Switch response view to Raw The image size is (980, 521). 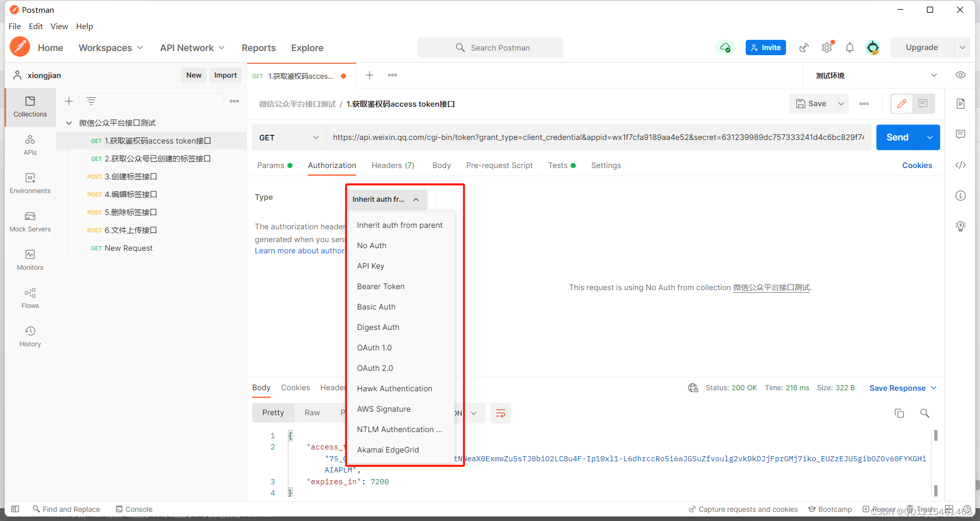pyautogui.click(x=312, y=413)
